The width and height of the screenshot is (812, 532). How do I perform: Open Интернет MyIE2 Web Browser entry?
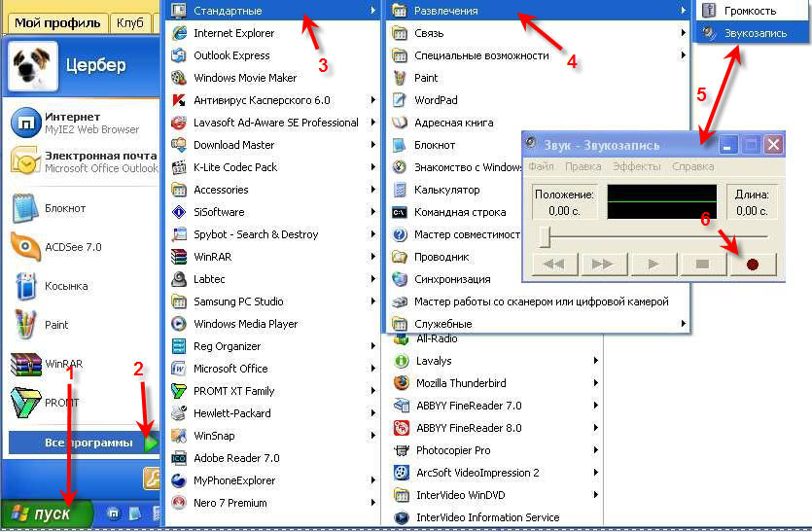[83, 123]
